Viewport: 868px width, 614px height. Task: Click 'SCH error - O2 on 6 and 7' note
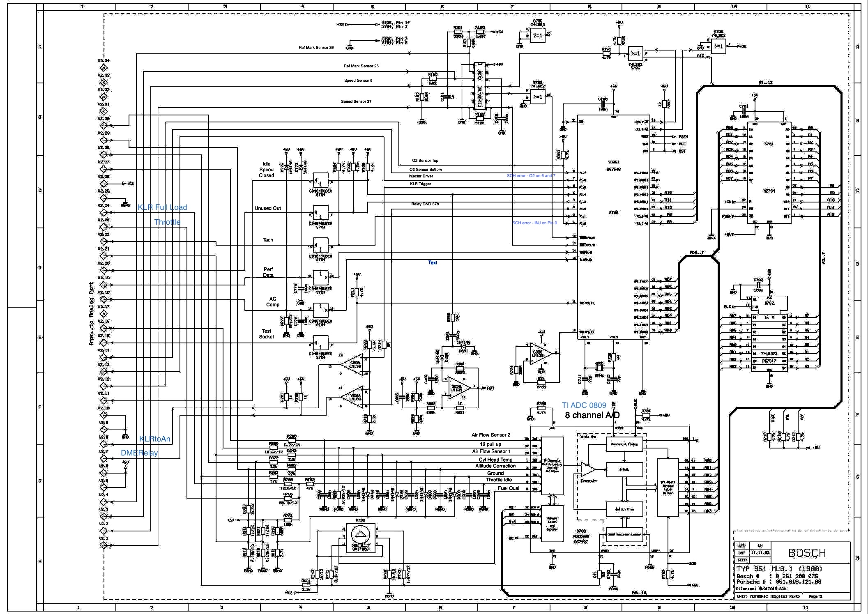point(531,176)
